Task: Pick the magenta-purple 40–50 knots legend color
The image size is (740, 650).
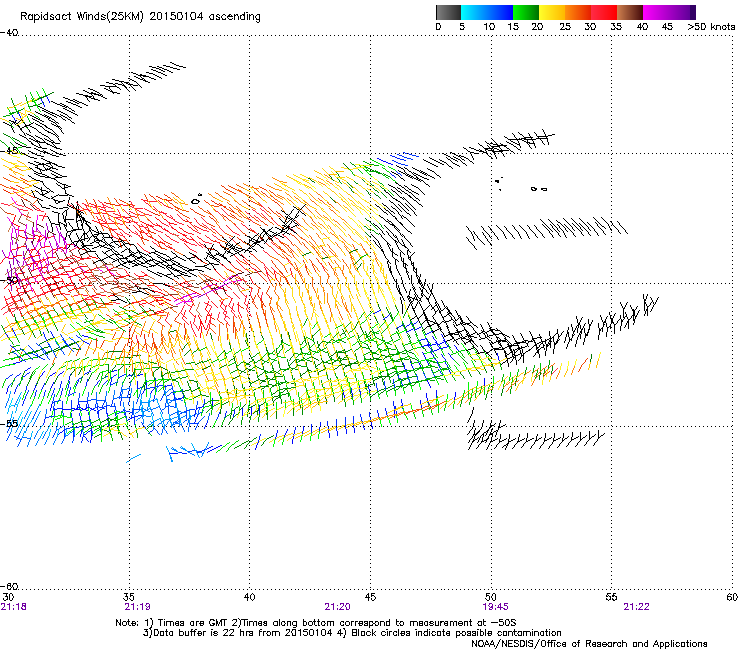Action: [x=669, y=12]
